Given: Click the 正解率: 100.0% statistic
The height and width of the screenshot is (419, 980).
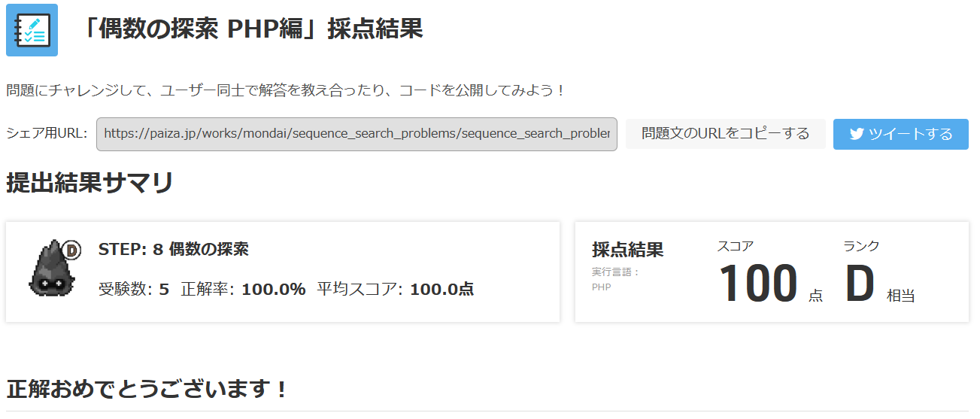Looking at the screenshot, I should pos(243,289).
